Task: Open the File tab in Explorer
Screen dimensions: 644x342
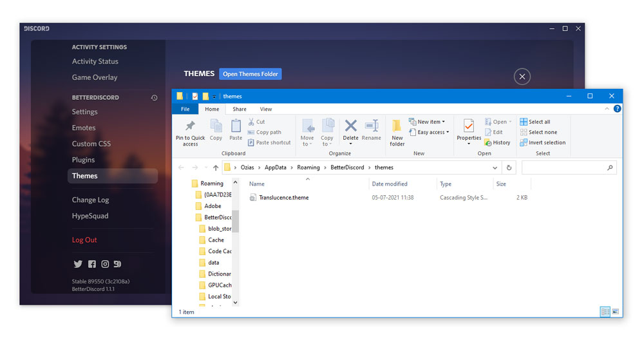Action: (x=185, y=109)
